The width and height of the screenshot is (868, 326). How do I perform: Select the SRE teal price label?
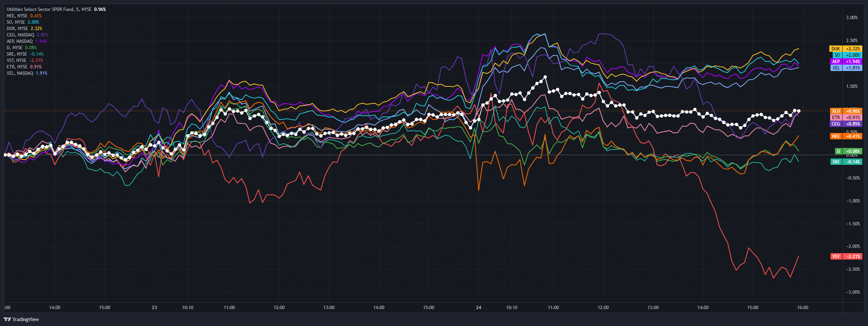(846, 162)
